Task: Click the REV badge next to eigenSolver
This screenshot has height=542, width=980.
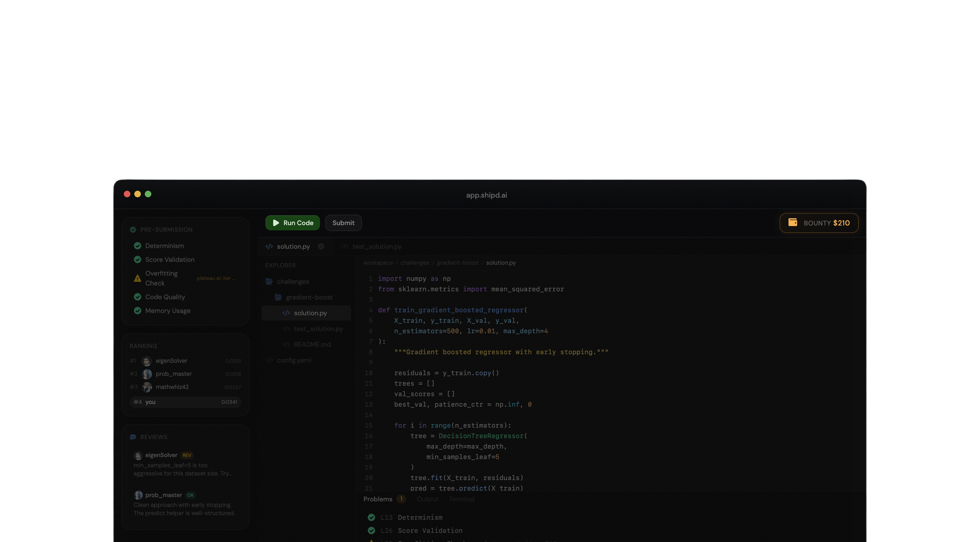Action: 187,455
